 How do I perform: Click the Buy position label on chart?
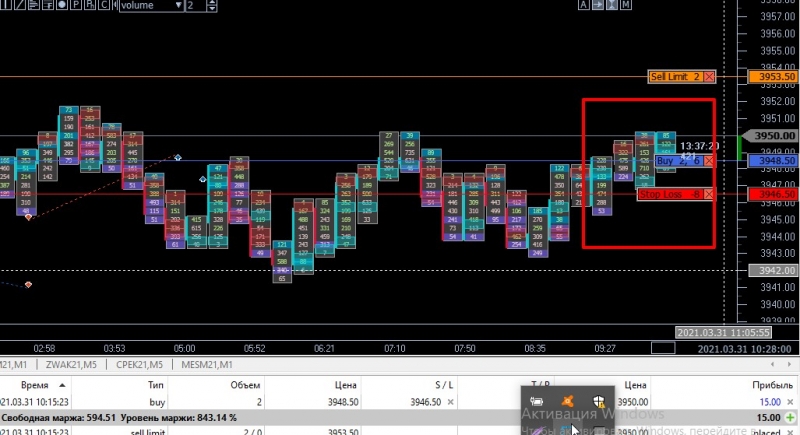click(679, 161)
